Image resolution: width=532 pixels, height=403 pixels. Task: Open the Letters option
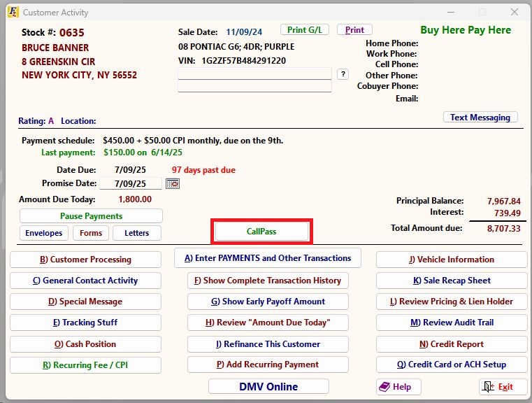136,233
